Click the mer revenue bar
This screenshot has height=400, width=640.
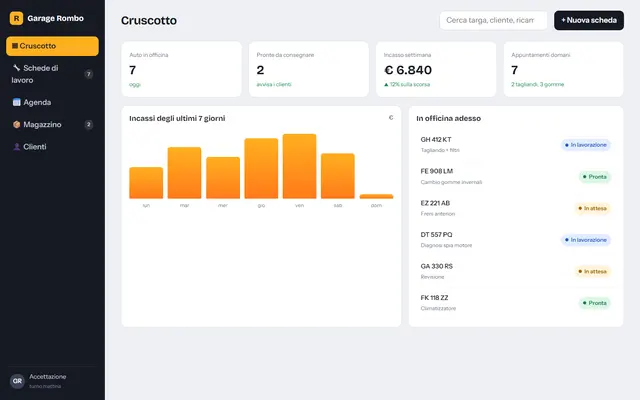click(x=223, y=178)
